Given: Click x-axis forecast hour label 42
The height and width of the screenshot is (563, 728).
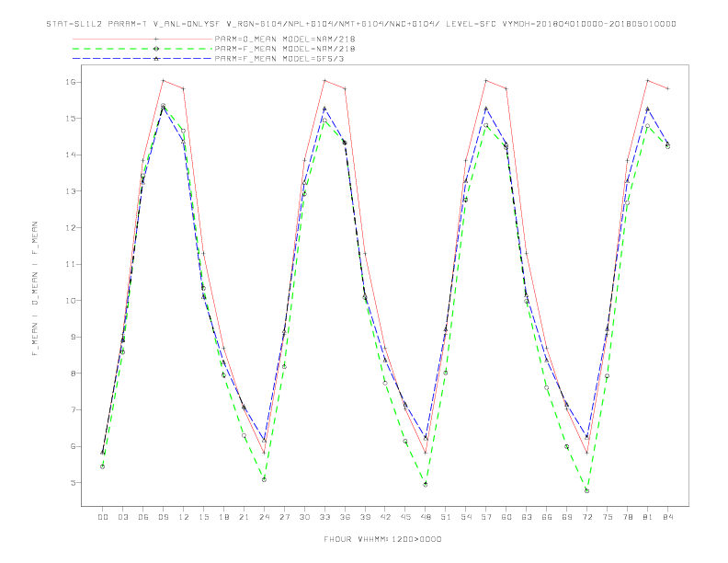Looking at the screenshot, I should coord(385,517).
